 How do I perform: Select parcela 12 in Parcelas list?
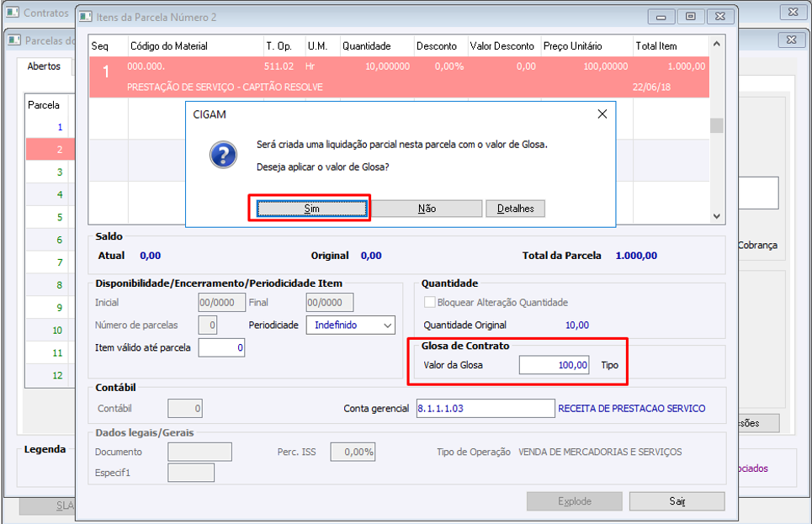[x=50, y=375]
